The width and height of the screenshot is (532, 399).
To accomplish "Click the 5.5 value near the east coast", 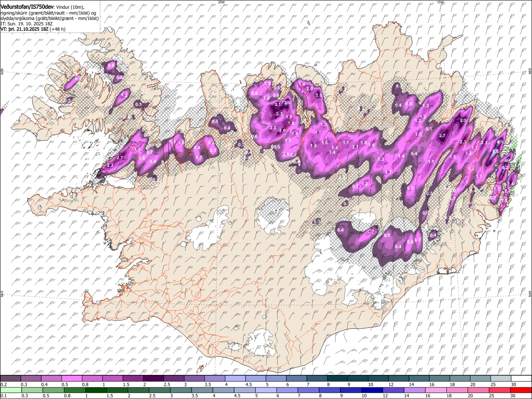I will pos(495,152).
